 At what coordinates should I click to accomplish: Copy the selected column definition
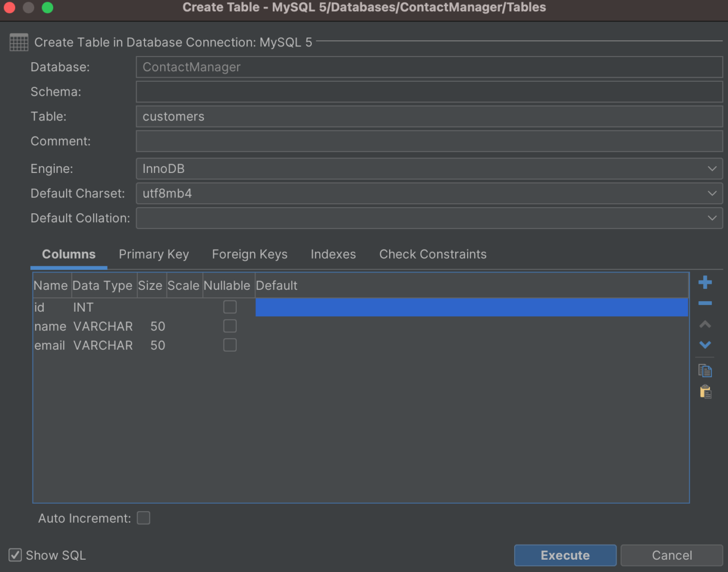click(x=705, y=370)
